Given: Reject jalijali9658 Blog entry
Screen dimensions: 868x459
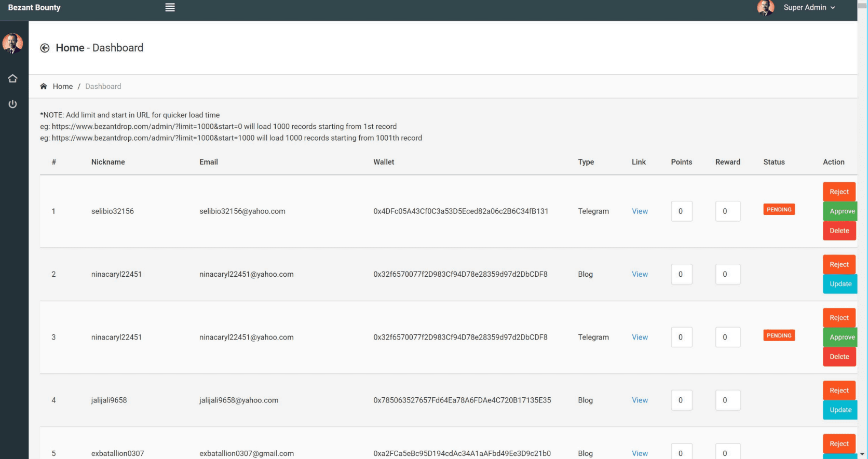Looking at the screenshot, I should coord(839,390).
